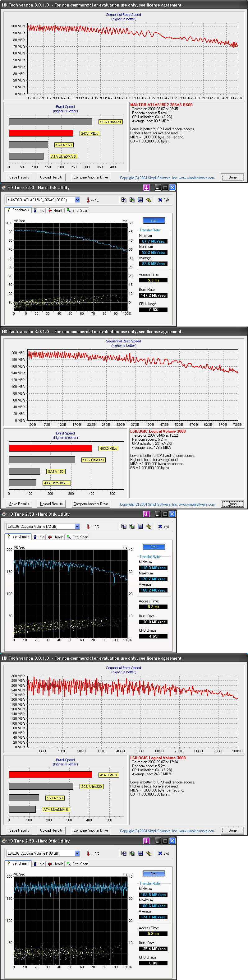Open simplisoftware.com link in HD Tach with 403.0 MB/s
Screen dimensions: 248x980
click(197, 504)
